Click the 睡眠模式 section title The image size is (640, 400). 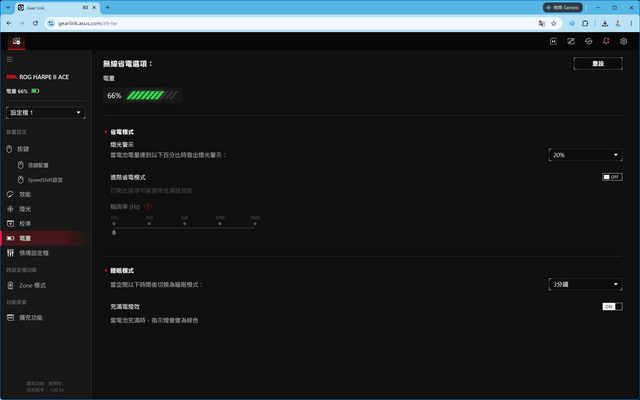(x=122, y=271)
